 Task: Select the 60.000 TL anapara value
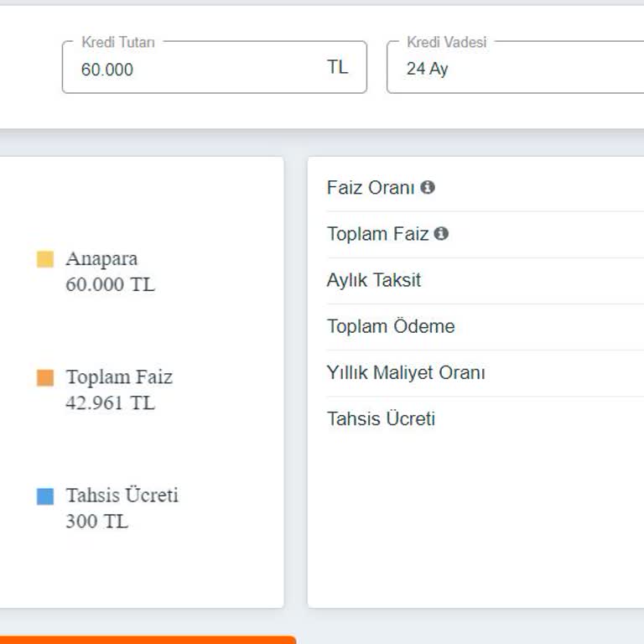pyautogui.click(x=110, y=284)
